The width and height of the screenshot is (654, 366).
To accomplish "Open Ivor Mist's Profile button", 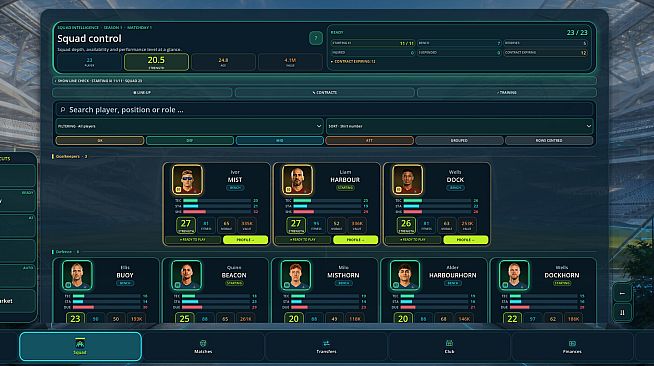I will tap(245, 240).
